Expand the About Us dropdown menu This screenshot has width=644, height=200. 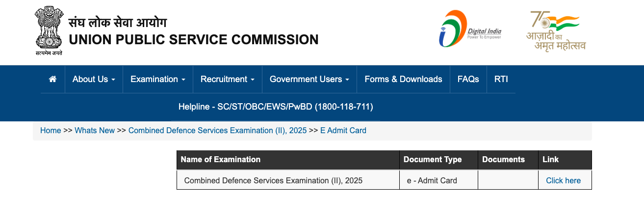click(94, 79)
